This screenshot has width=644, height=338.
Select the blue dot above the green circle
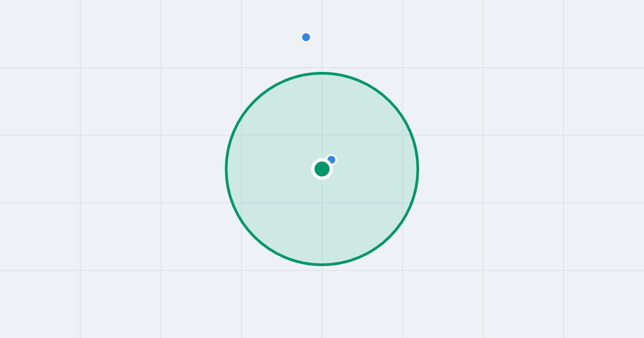[306, 37]
